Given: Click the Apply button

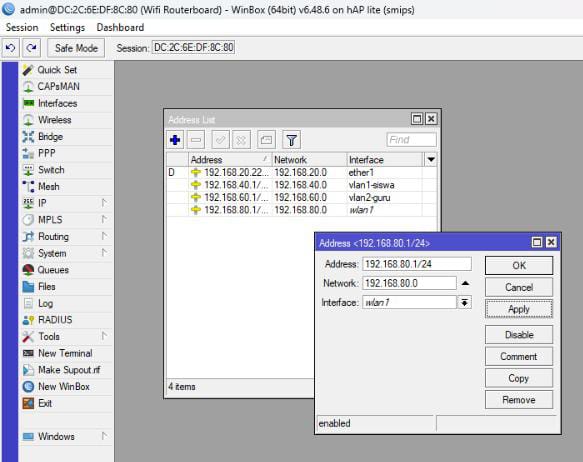Looking at the screenshot, I should 519,309.
